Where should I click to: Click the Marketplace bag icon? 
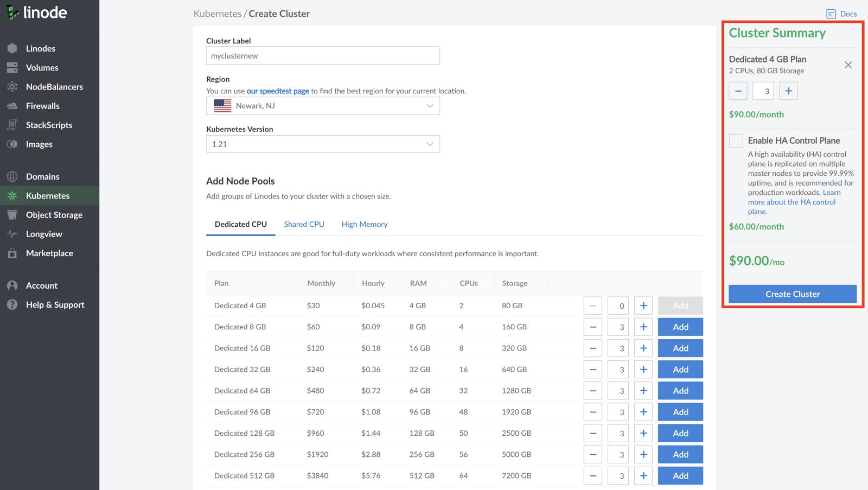tap(12, 253)
